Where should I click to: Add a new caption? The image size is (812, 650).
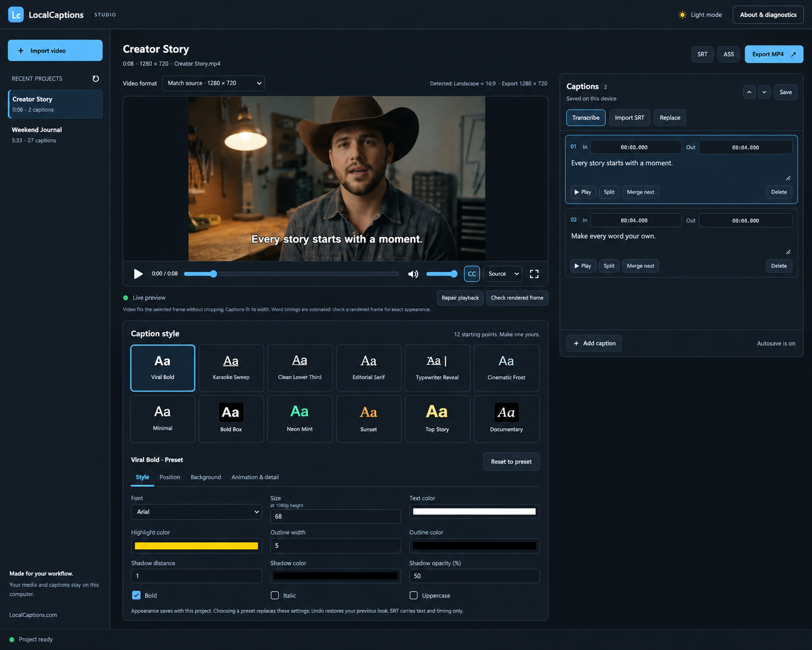(x=594, y=344)
